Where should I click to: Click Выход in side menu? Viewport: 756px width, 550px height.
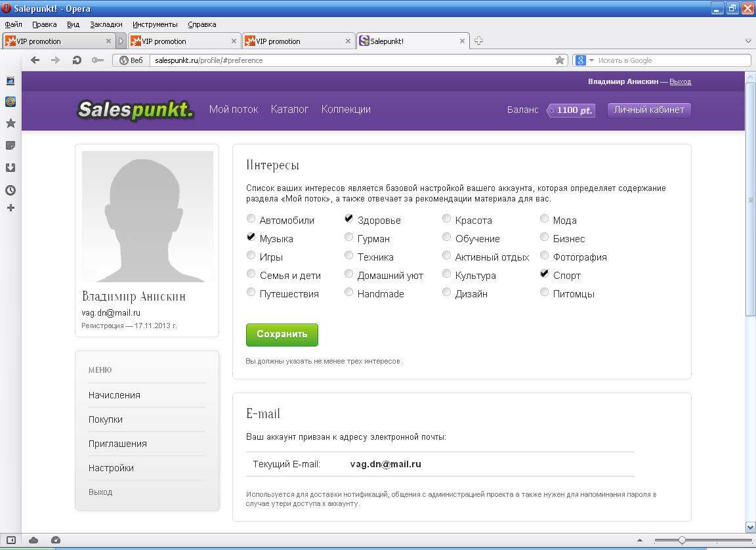point(100,492)
